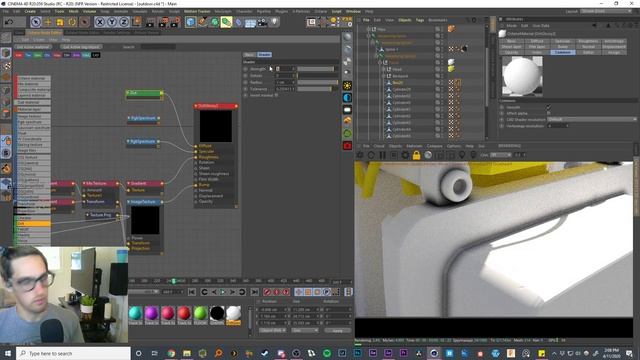Open Live Viewer Chn channel dropdown

(500, 155)
